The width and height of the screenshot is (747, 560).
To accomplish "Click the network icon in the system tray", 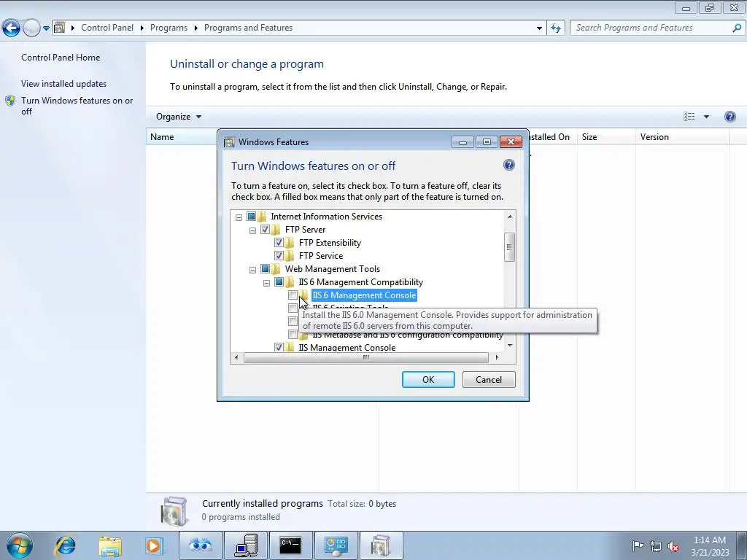I will click(656, 546).
